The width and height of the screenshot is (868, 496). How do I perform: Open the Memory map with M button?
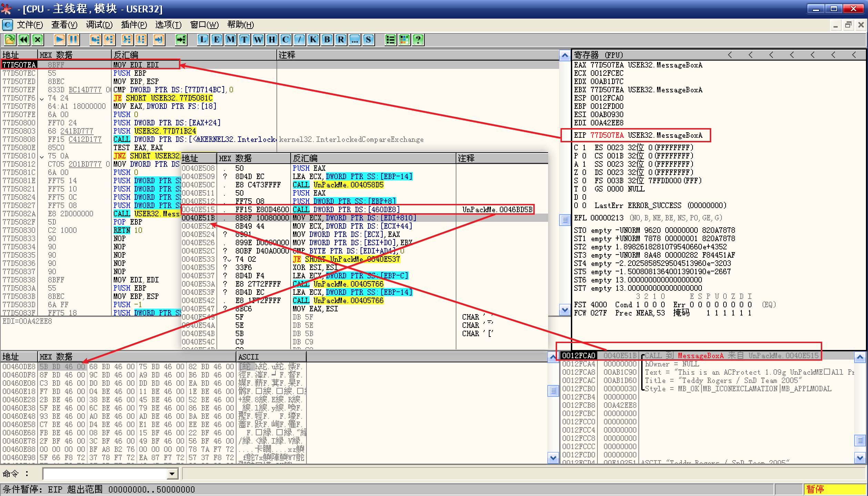point(231,40)
